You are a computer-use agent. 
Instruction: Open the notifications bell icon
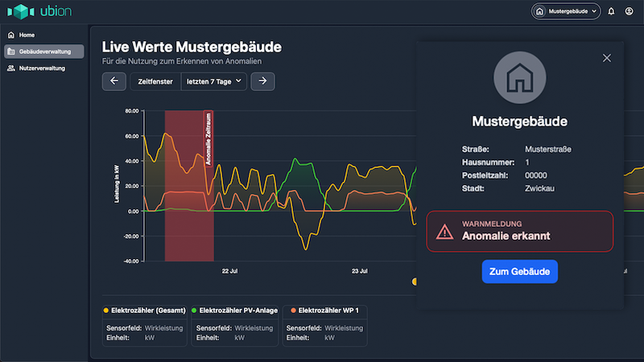(611, 11)
